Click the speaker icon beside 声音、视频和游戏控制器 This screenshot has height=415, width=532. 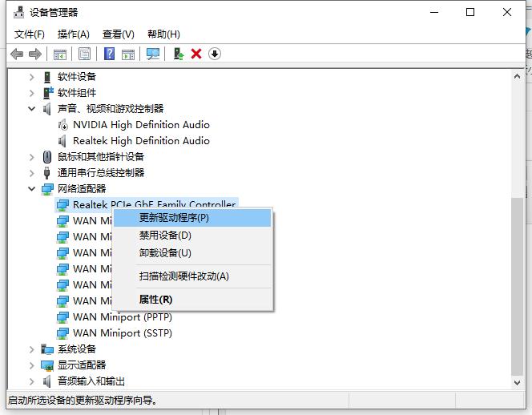(x=46, y=109)
